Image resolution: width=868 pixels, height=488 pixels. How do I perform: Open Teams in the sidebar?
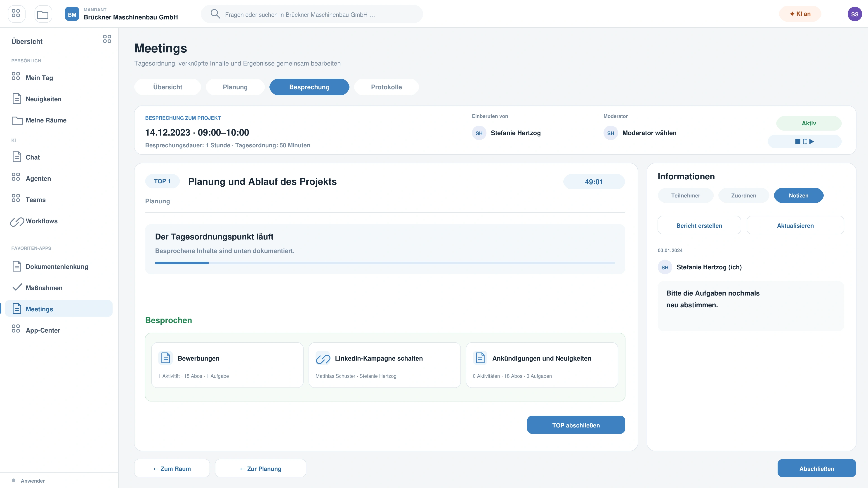click(59, 200)
